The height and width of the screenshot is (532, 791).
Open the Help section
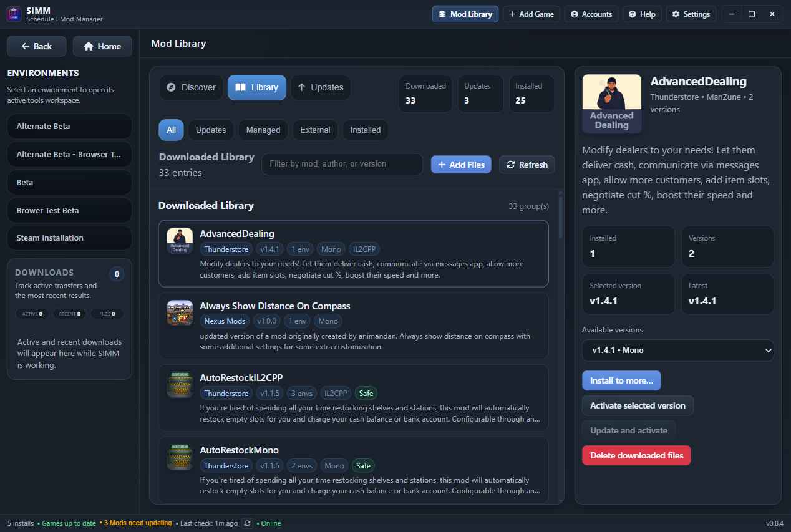click(642, 14)
